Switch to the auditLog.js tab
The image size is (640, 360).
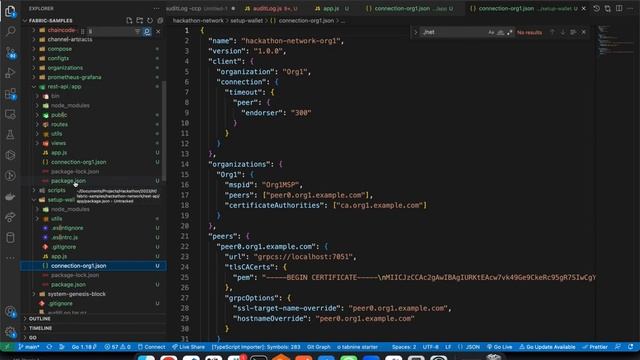click(x=271, y=8)
